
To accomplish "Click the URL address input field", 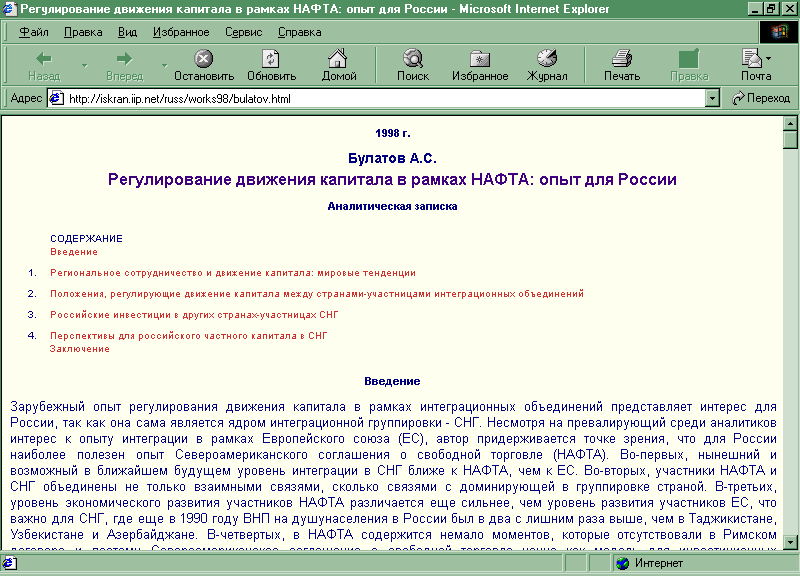I will (x=380, y=98).
